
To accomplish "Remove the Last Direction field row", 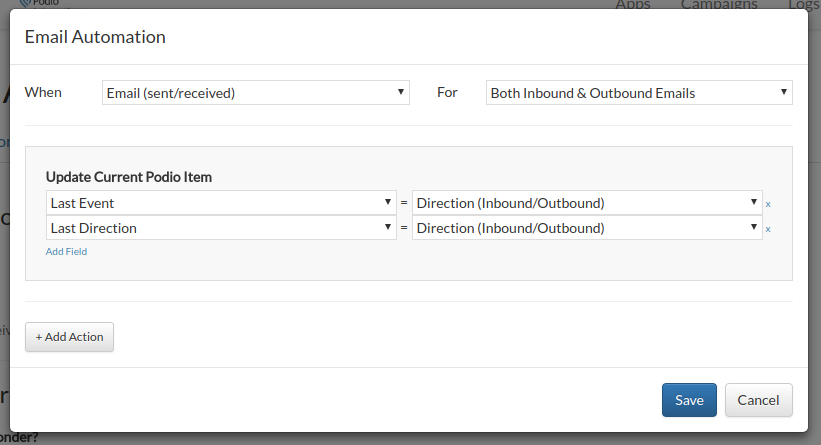I will pyautogui.click(x=768, y=229).
